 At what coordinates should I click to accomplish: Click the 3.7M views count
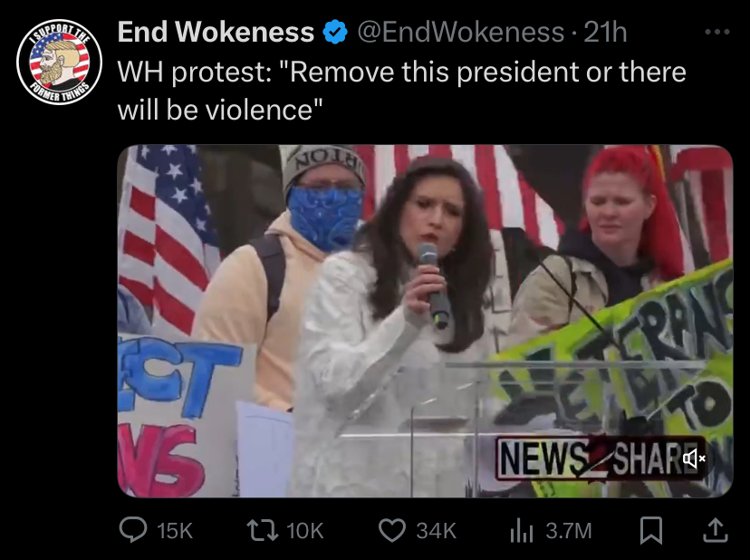coord(569,531)
